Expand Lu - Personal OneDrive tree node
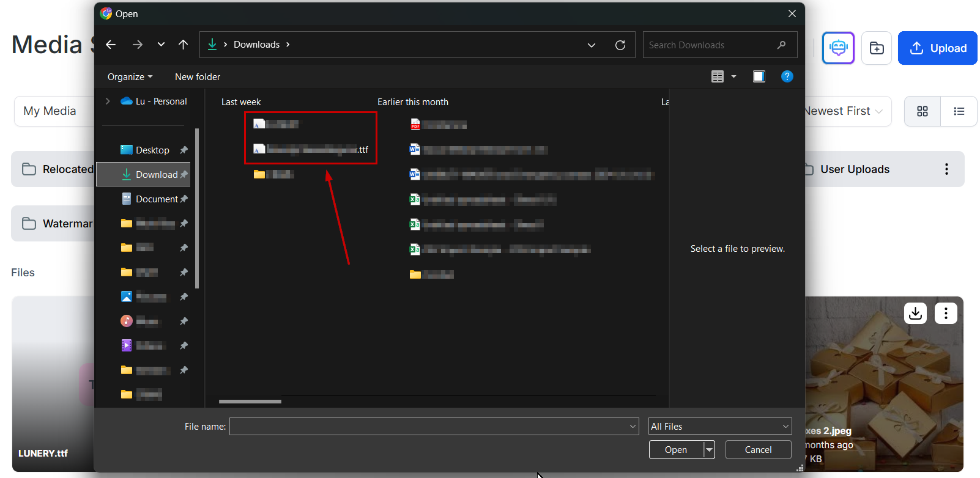The width and height of the screenshot is (980, 478). (x=108, y=101)
